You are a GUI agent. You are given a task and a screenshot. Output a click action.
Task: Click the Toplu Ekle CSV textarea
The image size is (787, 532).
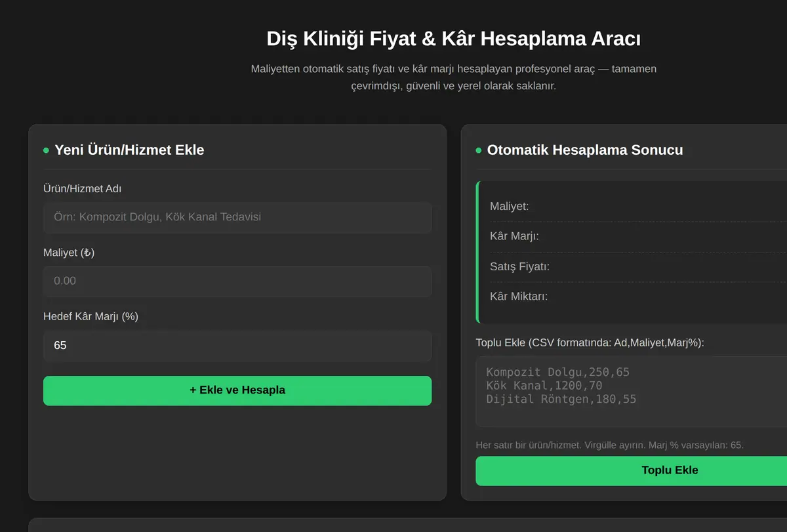pyautogui.click(x=631, y=392)
